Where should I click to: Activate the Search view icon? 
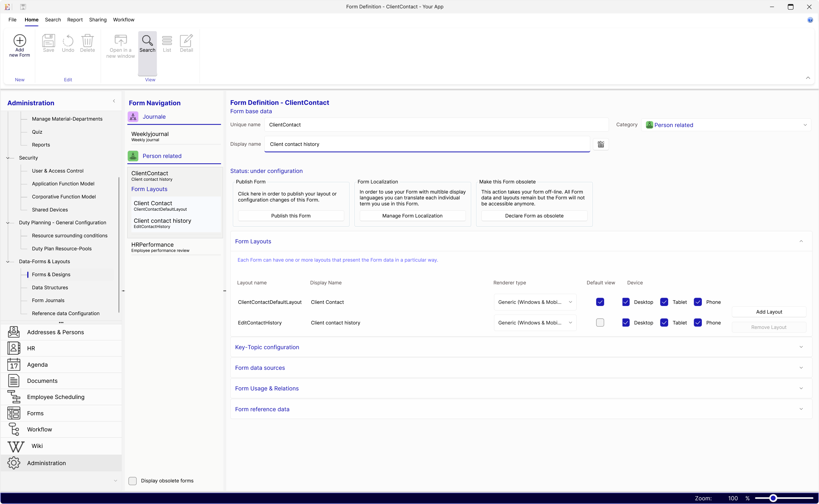pyautogui.click(x=147, y=40)
